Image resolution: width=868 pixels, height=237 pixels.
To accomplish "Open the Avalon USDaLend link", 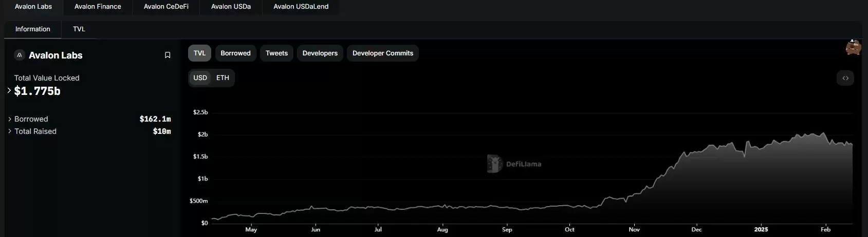I will click(301, 7).
